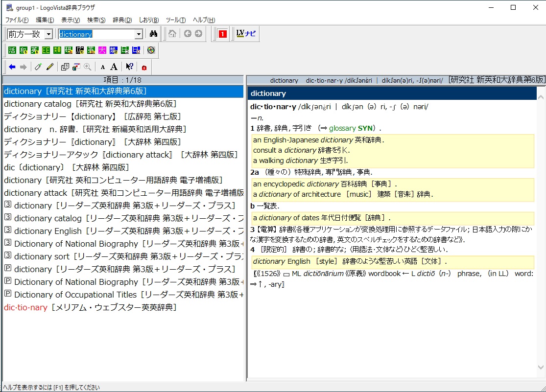Select dictionary attack entry from 大辞林
The image size is (546, 392).
[x=121, y=155]
